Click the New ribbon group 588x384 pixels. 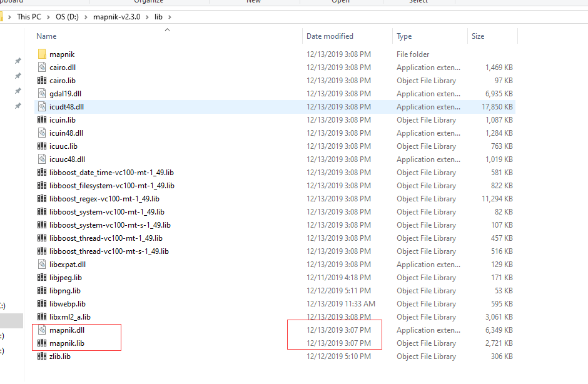click(x=253, y=2)
